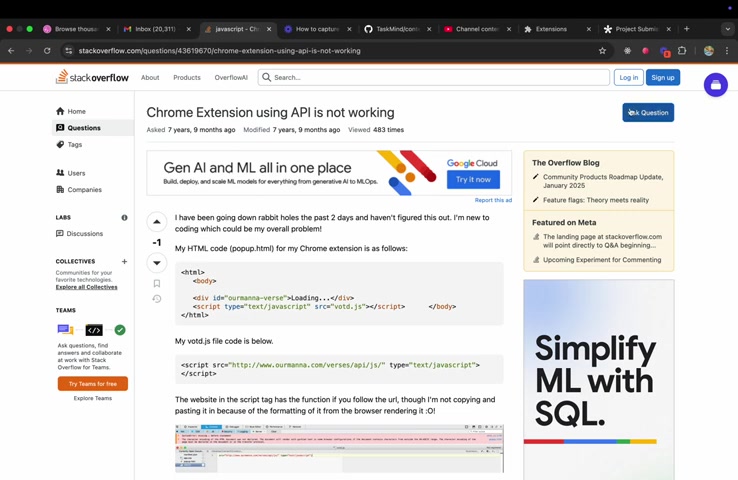Upvote the question with the up arrow

pyautogui.click(x=157, y=221)
